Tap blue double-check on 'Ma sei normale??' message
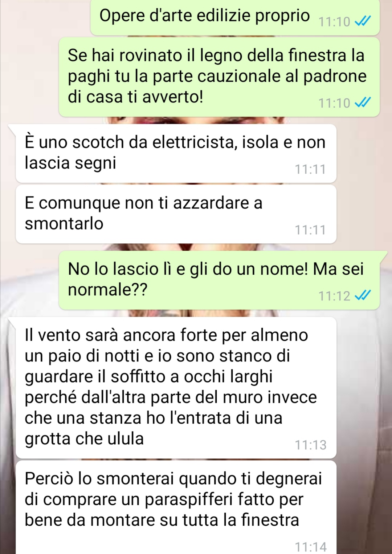 (x=363, y=295)
